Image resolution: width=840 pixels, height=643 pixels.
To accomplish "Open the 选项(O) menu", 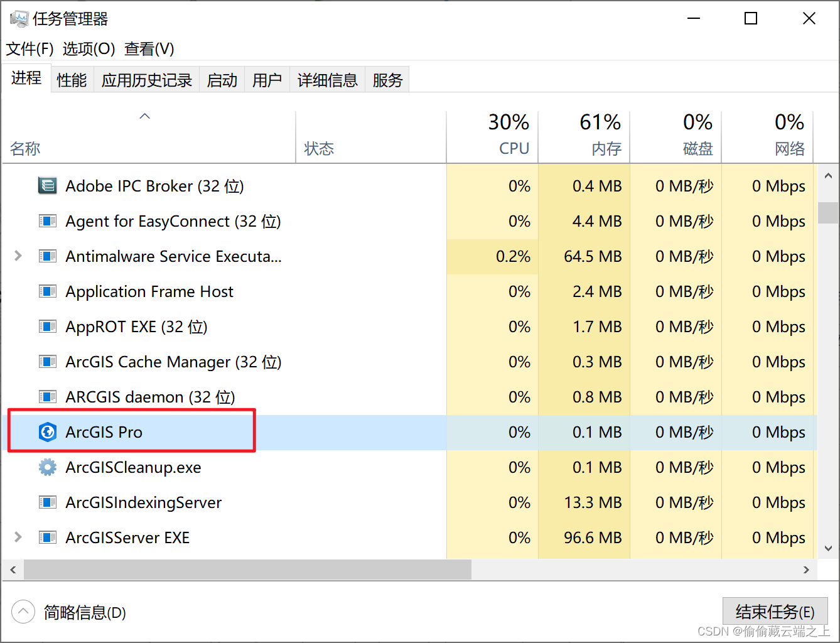I will click(89, 49).
